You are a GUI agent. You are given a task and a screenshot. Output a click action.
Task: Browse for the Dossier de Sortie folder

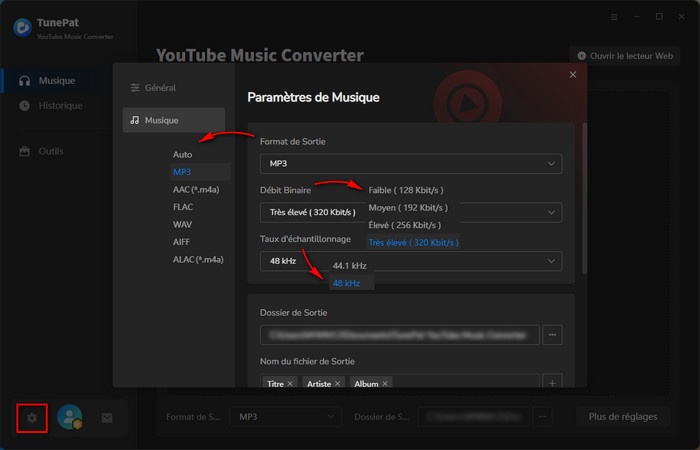click(552, 335)
